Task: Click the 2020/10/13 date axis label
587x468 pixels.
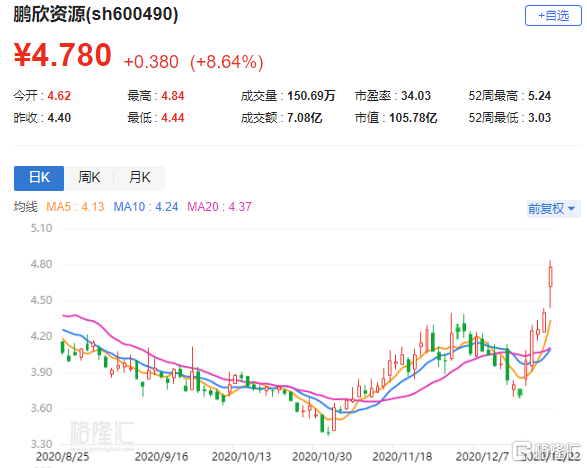Action: click(x=241, y=457)
